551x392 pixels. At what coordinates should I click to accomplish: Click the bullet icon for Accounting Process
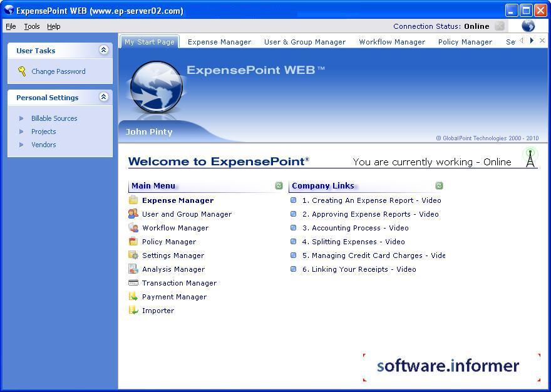tap(294, 228)
